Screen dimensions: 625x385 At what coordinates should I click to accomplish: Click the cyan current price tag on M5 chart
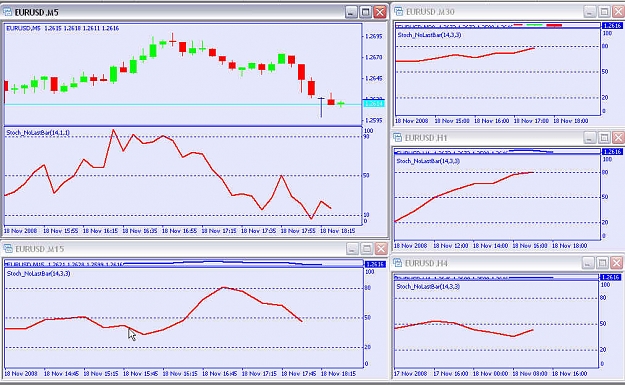(x=374, y=104)
